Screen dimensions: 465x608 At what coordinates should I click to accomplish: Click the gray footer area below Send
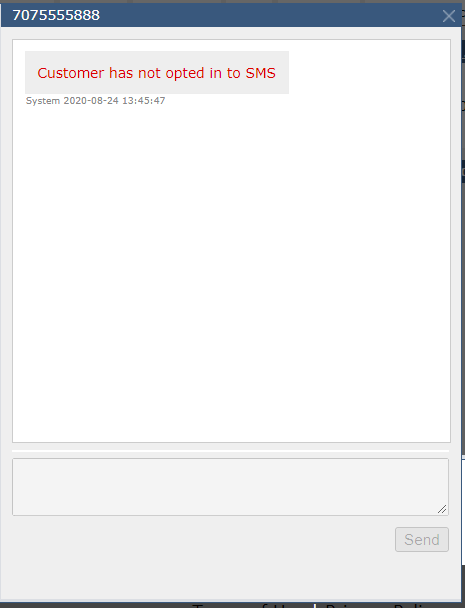pyautogui.click(x=231, y=576)
